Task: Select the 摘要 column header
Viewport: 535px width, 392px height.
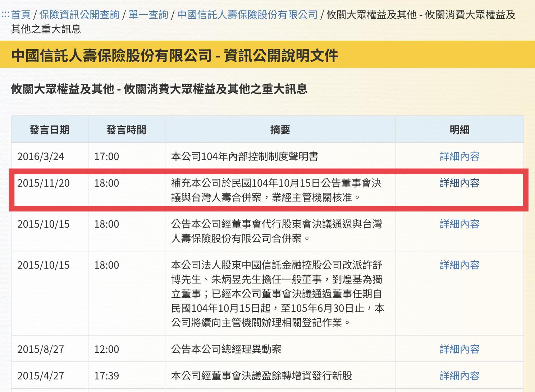Action: [280, 130]
